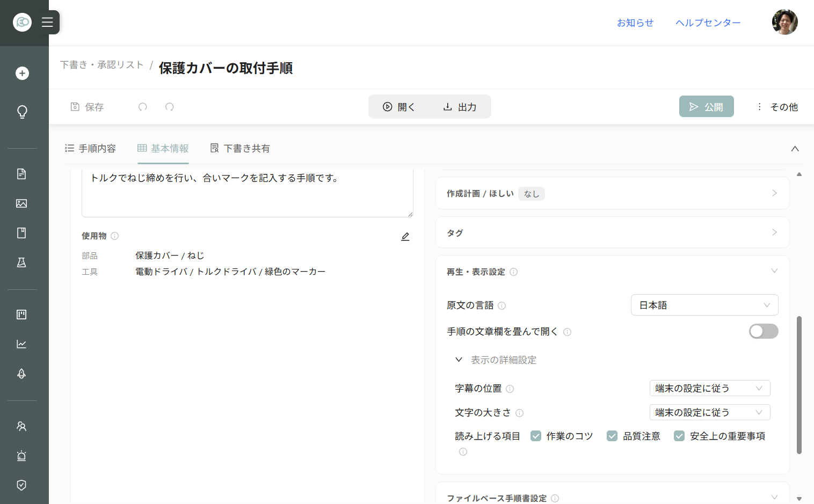Image resolution: width=814 pixels, height=504 pixels.
Task: Open the flask icon in the sidebar
Action: pos(21,262)
